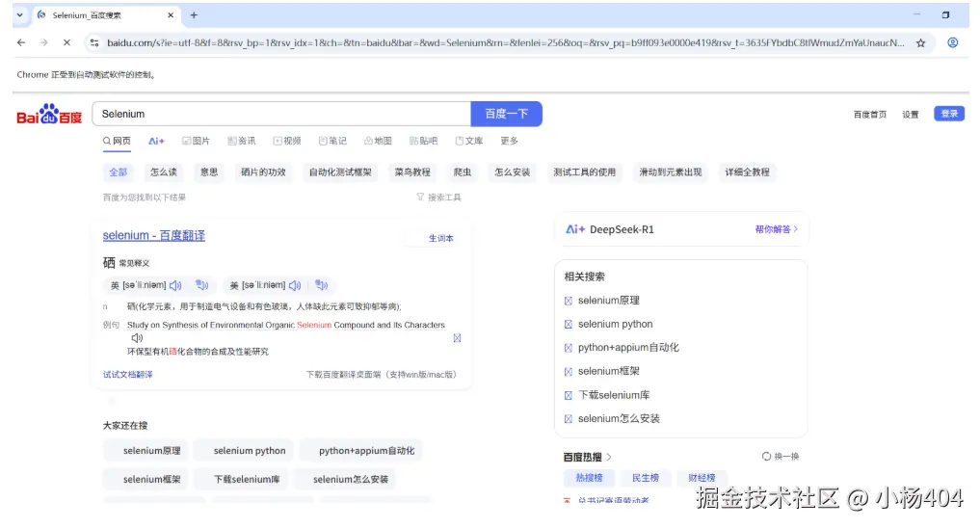Screen dimensions: 980x528
Task: Switch to the 地图 tab
Action: point(378,142)
